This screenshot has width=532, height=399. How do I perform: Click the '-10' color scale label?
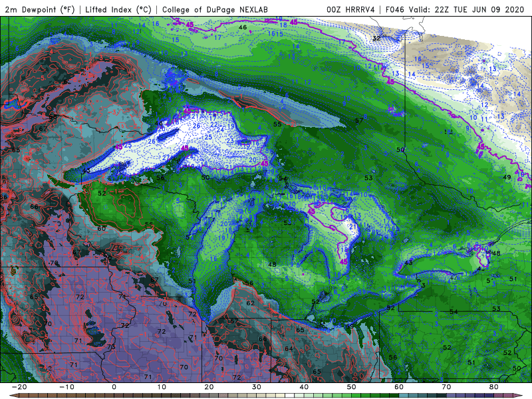click(x=66, y=387)
